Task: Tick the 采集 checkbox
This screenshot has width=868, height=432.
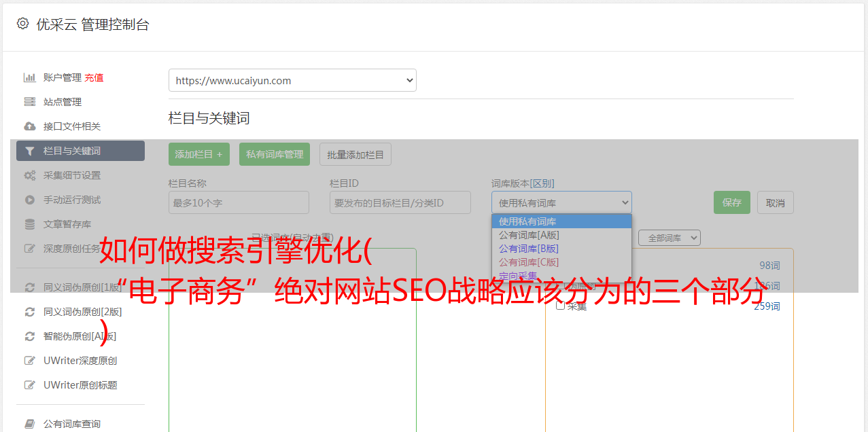Action: click(x=560, y=306)
